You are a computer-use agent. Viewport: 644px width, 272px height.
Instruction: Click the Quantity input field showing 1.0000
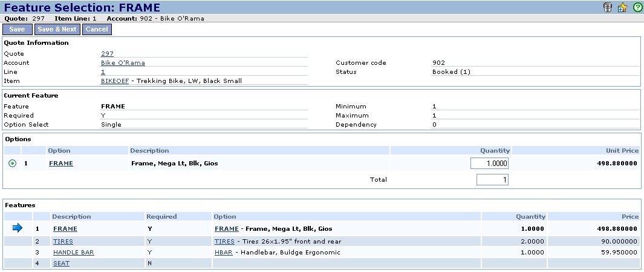tap(489, 164)
